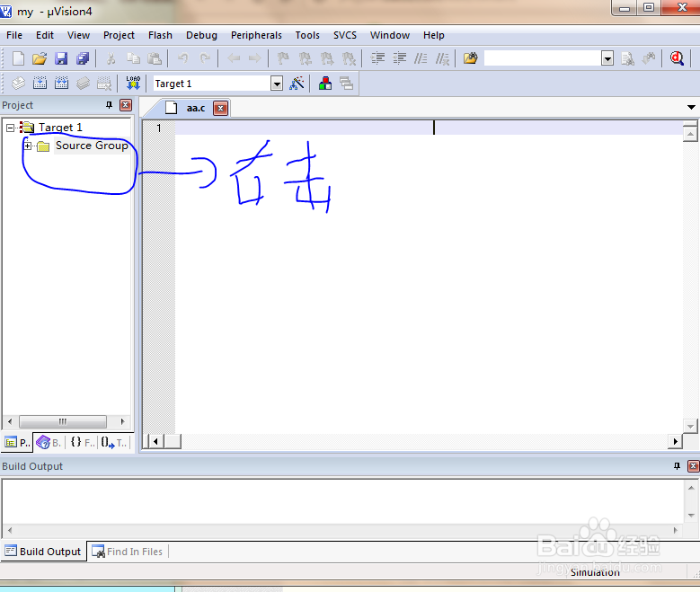The width and height of the screenshot is (700, 592).
Task: Select Target 1 in project tree
Action: click(x=60, y=128)
